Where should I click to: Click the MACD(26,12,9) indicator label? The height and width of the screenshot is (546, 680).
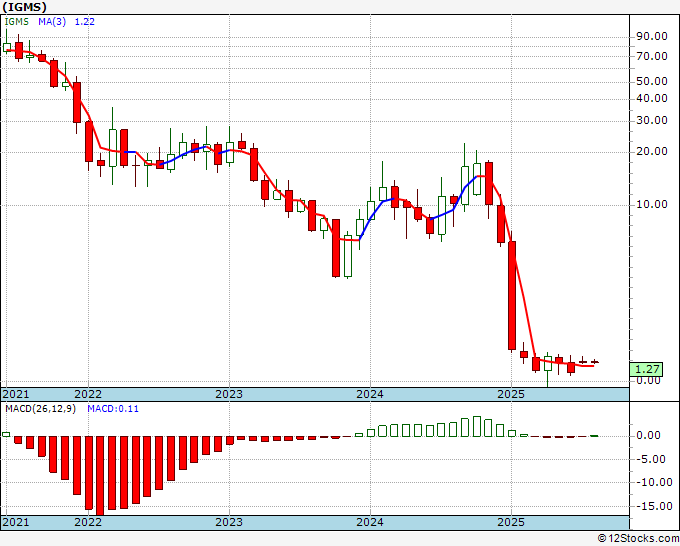click(x=40, y=409)
